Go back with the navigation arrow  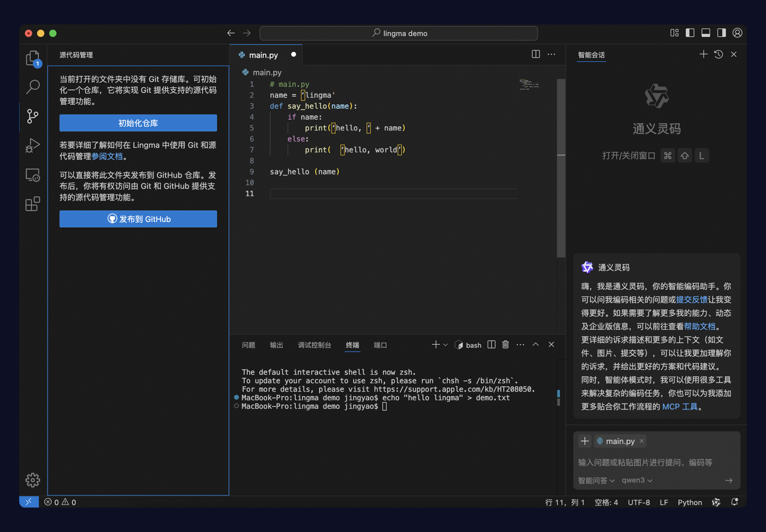pyautogui.click(x=231, y=33)
